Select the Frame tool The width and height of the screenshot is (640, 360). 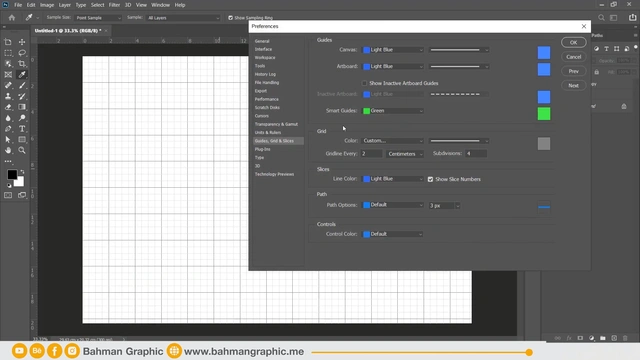click(8, 75)
